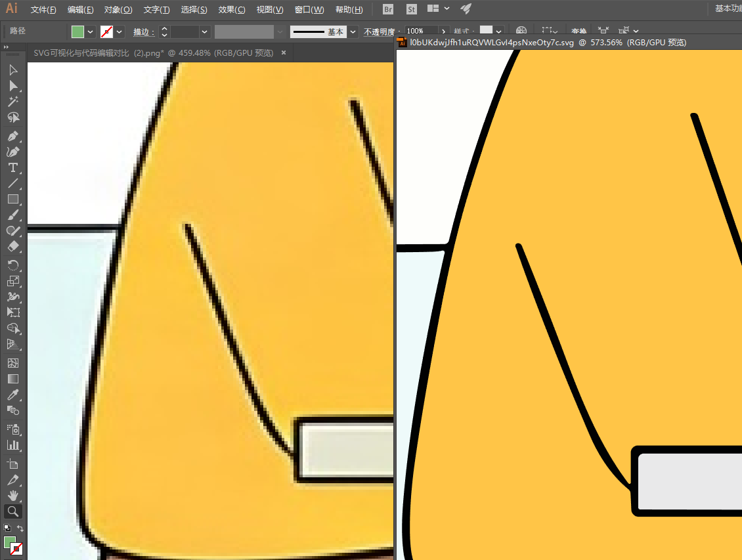742x560 pixels.
Task: Open the fill color dropdown arrow
Action: click(x=91, y=32)
